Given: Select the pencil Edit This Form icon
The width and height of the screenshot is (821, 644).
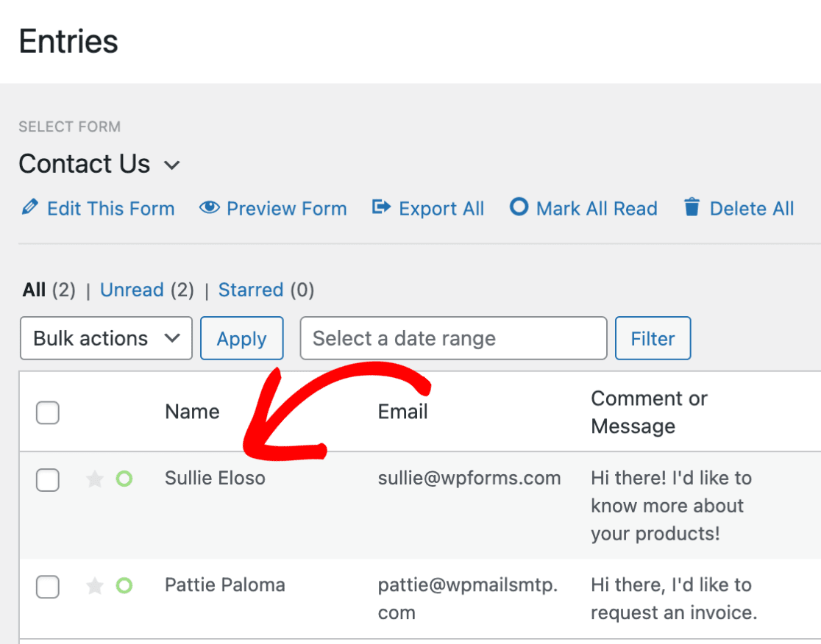Looking at the screenshot, I should (29, 207).
